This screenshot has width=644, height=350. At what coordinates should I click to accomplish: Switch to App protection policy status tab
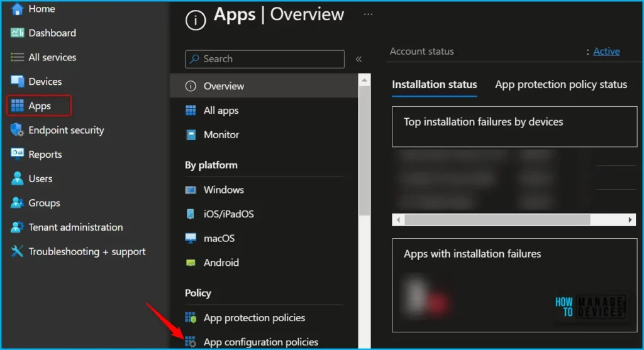[x=561, y=85]
